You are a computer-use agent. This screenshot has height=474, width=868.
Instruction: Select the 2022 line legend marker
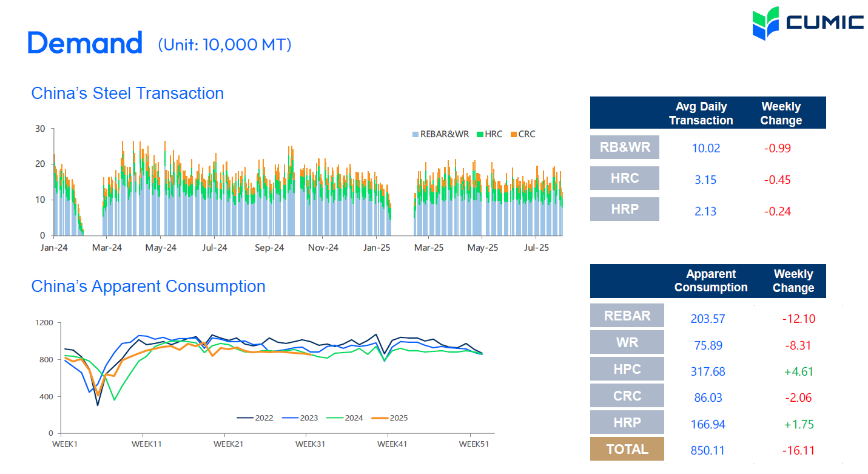[x=244, y=418]
